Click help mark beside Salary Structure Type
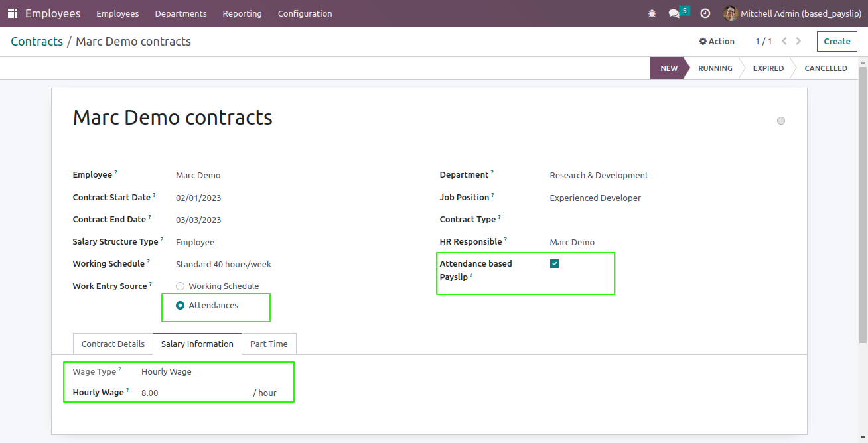 click(162, 239)
